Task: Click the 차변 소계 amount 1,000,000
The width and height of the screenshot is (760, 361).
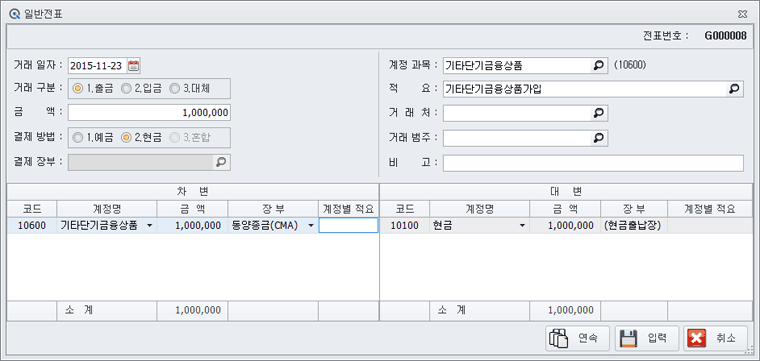Action: (192, 311)
